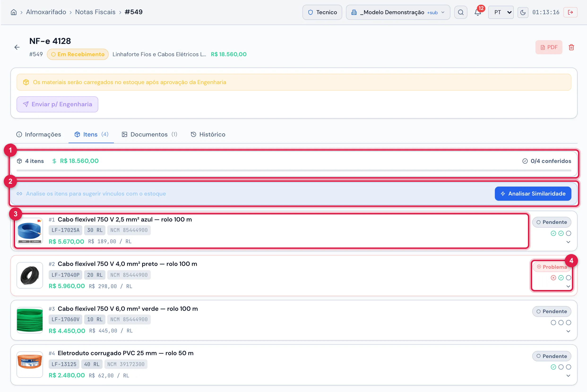Viewport: 587px width, 392px height.
Task: Delete the invoice using the trash icon
Action: pyautogui.click(x=571, y=47)
